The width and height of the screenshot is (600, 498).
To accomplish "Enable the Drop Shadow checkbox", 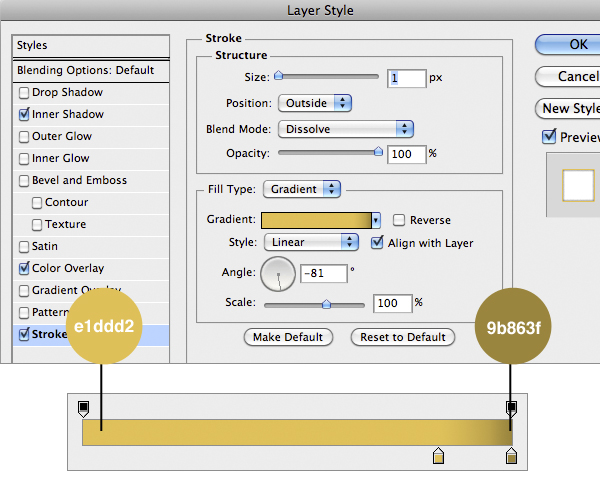I will click(x=24, y=93).
